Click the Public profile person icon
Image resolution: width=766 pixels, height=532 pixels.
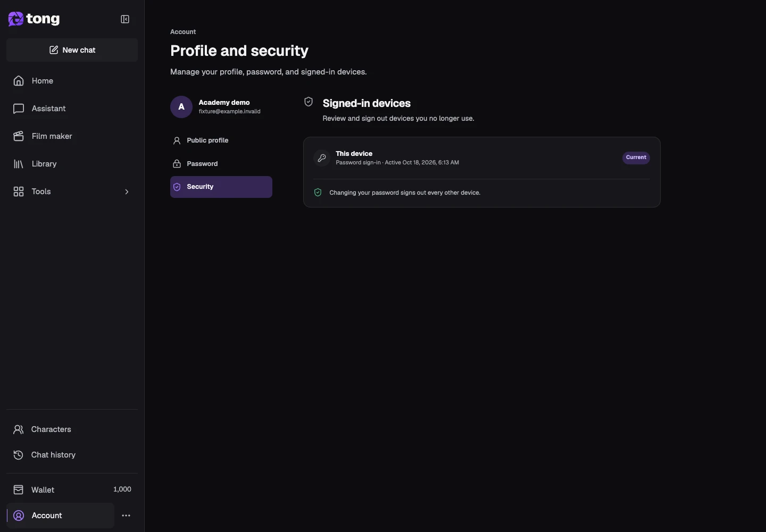tap(177, 140)
